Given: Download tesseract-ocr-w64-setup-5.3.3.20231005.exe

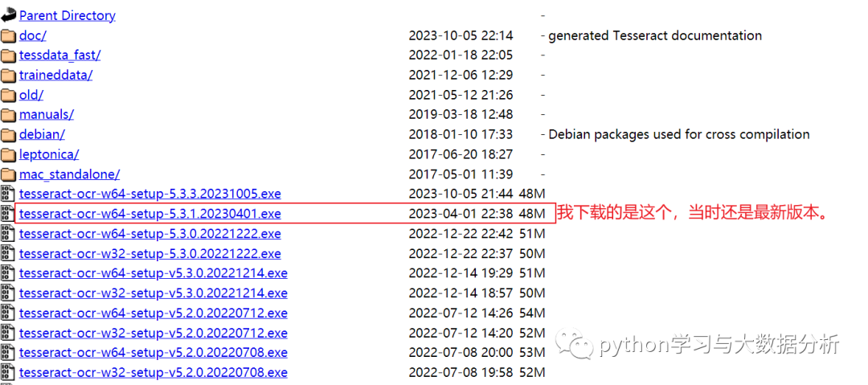Looking at the screenshot, I should click(x=150, y=194).
